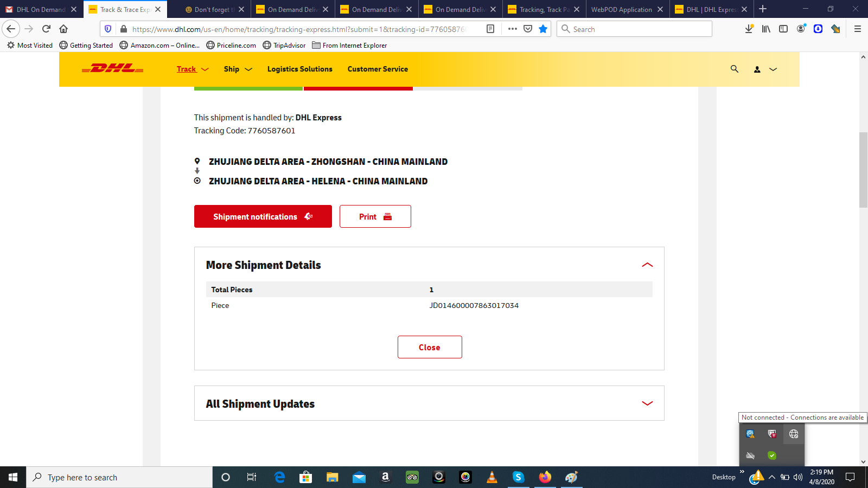This screenshot has height=488, width=868.
Task: Click the red Close button
Action: point(430,347)
